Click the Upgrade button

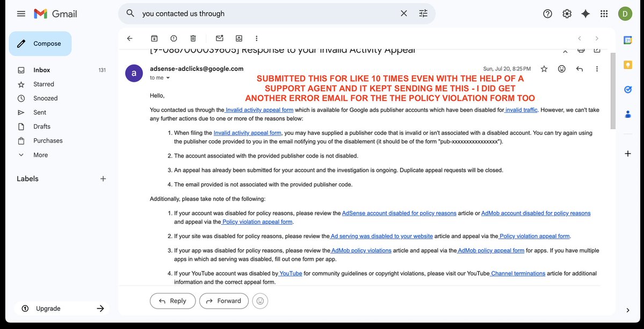[62, 309]
